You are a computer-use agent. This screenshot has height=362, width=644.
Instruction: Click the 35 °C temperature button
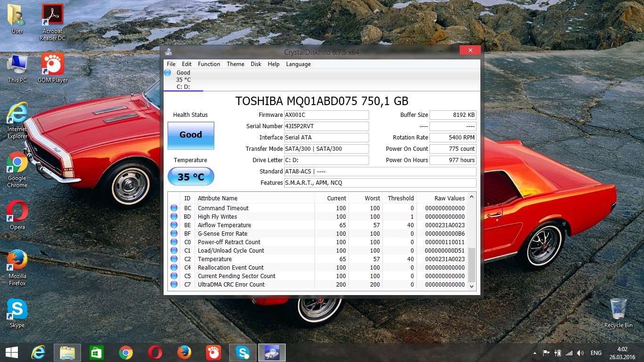(x=190, y=177)
